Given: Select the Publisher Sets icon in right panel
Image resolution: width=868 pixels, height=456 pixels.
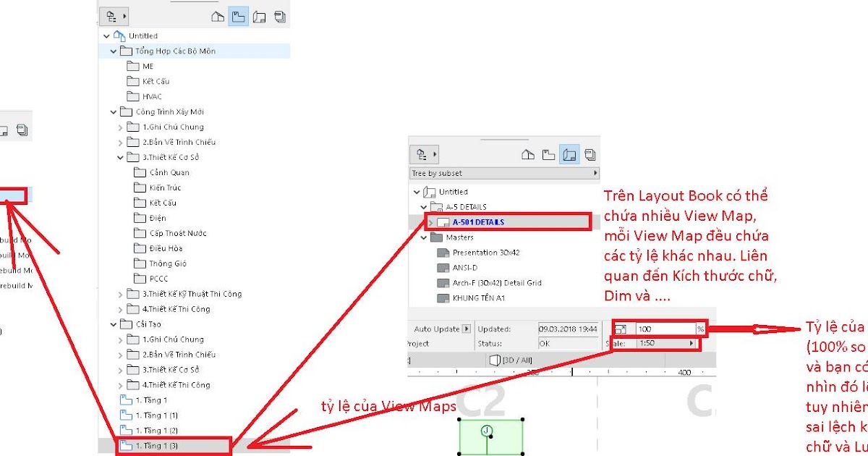Looking at the screenshot, I should tap(590, 153).
